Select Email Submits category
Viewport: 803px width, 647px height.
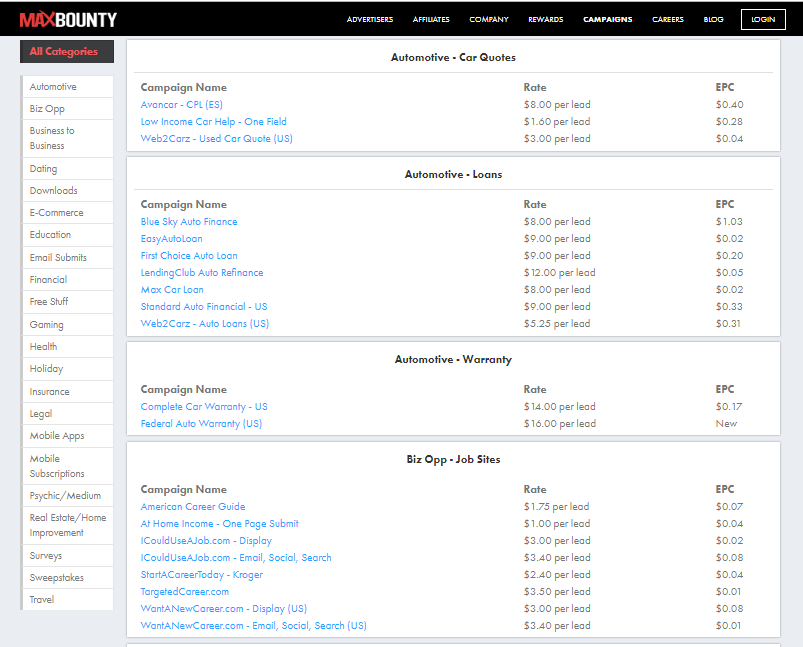point(68,258)
